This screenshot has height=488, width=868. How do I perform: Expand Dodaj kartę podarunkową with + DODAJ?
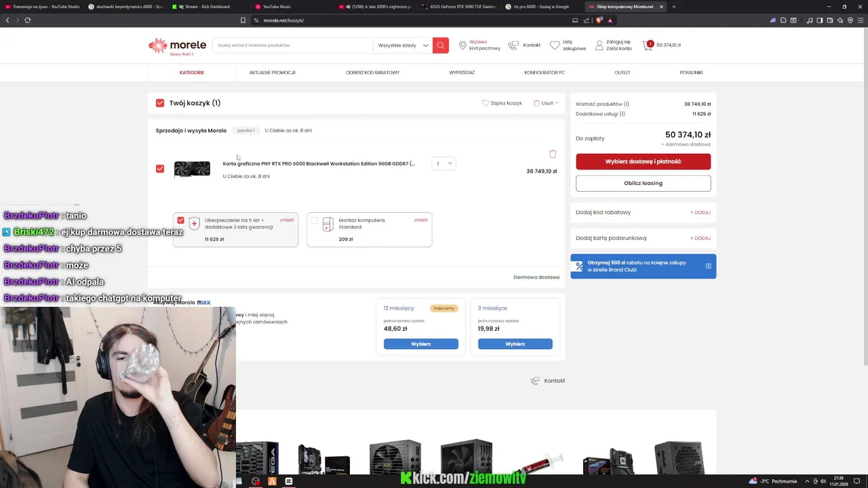(x=700, y=238)
